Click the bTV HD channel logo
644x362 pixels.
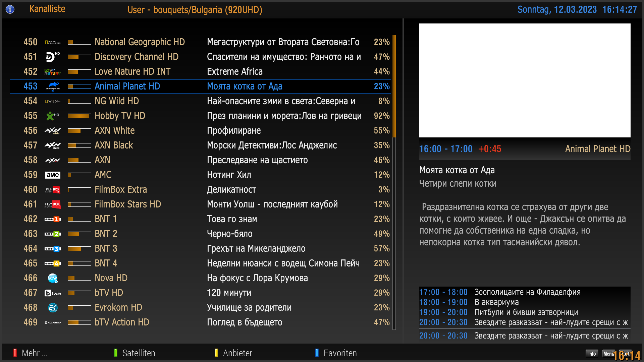[52, 293]
